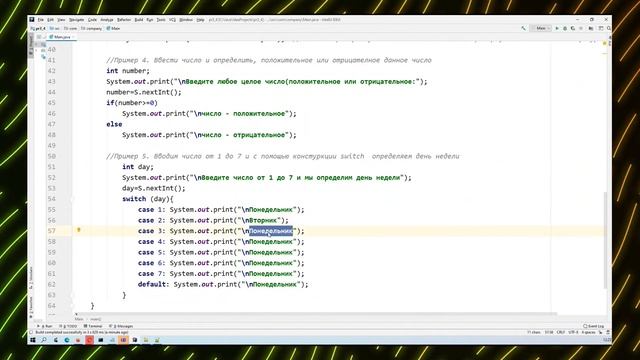Click the else keyword on line 47

(x=114, y=124)
